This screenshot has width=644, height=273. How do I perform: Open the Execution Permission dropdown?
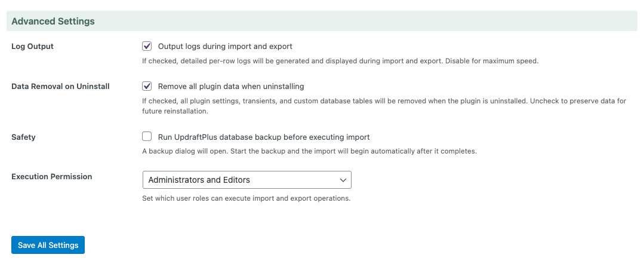(x=246, y=180)
